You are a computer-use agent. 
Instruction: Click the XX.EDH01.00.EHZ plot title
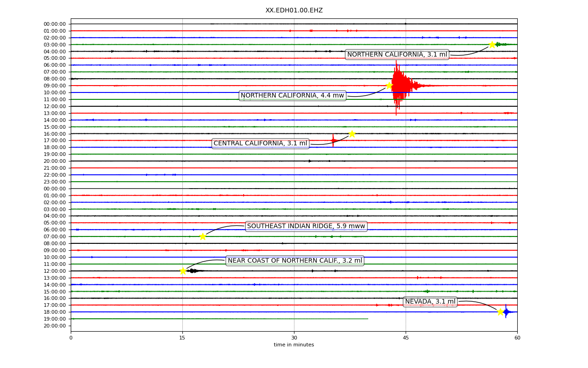(x=294, y=10)
